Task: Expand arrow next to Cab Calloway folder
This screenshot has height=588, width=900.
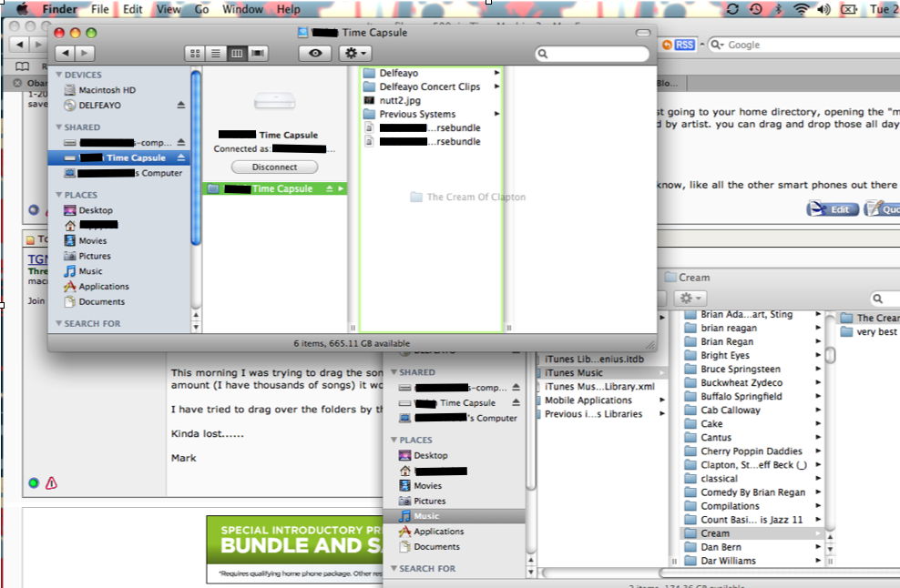Action: [818, 410]
